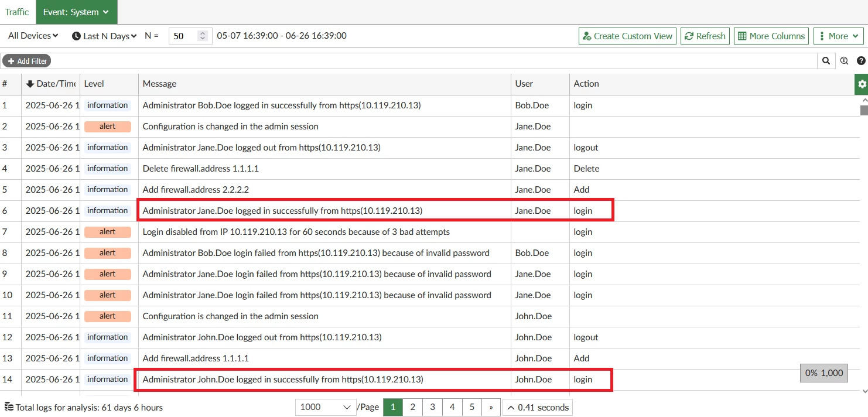This screenshot has height=417, width=868.
Task: Select Login disabled from IP message
Action: pyautogui.click(x=296, y=232)
